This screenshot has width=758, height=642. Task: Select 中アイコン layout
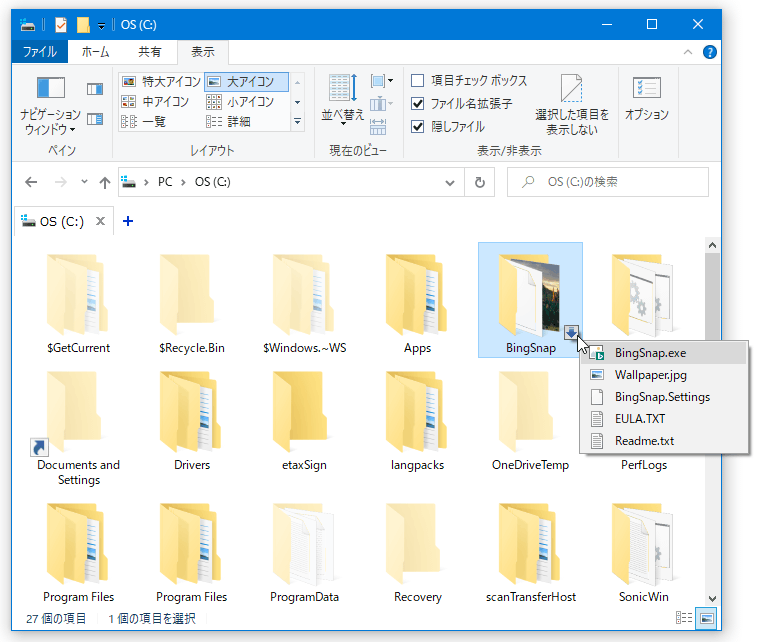coord(155,102)
